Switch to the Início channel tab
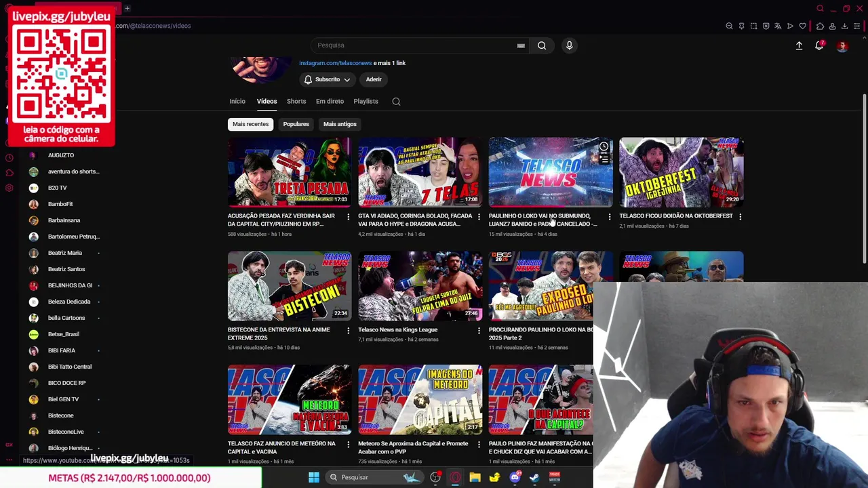 (x=237, y=101)
